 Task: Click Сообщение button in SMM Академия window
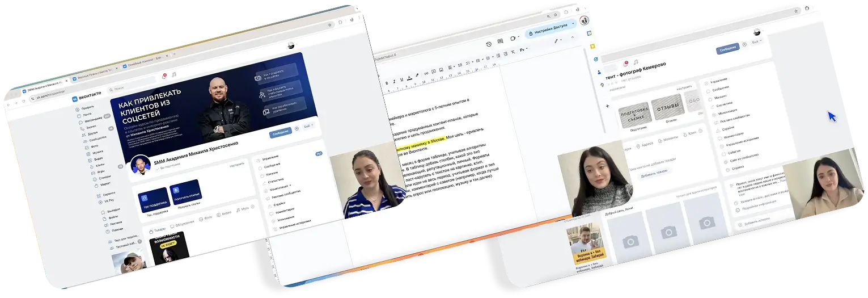tap(281, 132)
